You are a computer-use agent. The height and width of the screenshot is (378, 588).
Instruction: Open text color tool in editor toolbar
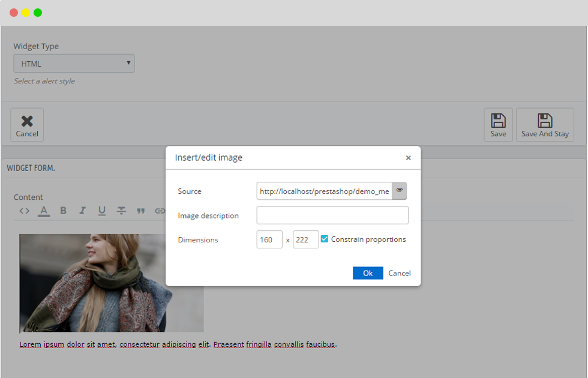point(44,211)
